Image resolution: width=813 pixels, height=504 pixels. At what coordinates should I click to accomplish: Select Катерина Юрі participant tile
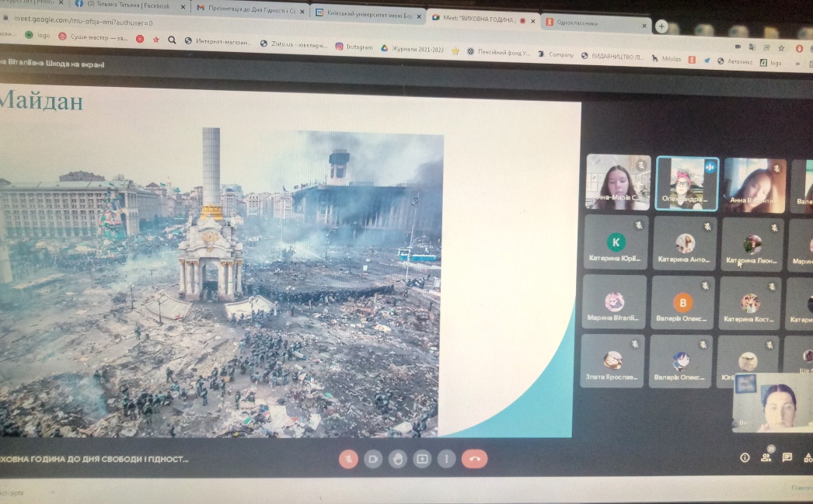[x=616, y=243]
